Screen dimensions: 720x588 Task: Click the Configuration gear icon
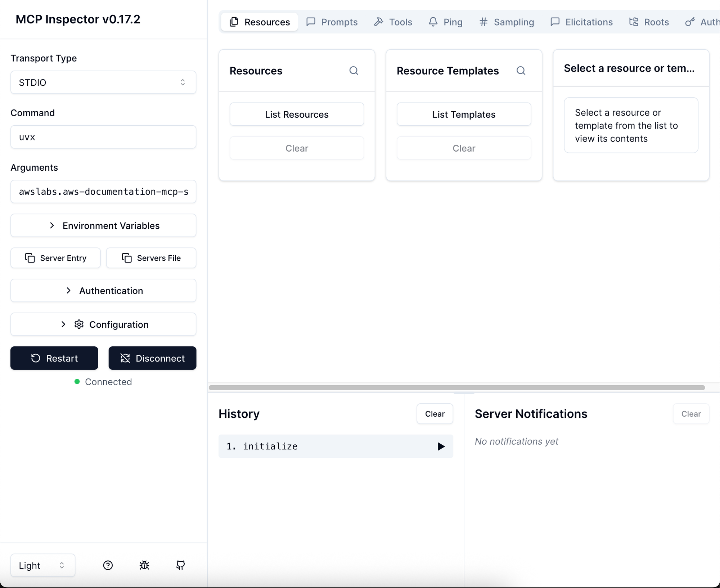[78, 324]
